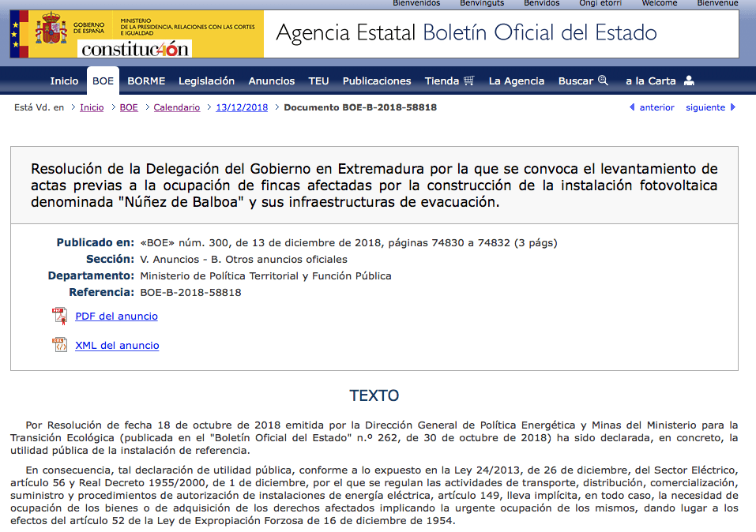Switch language to Benvinguts (Catalan)
This screenshot has width=756, height=532.
coord(482,3)
